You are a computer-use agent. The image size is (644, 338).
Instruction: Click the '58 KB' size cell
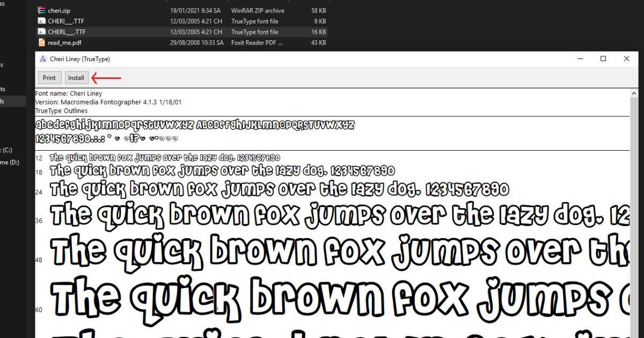[318, 10]
